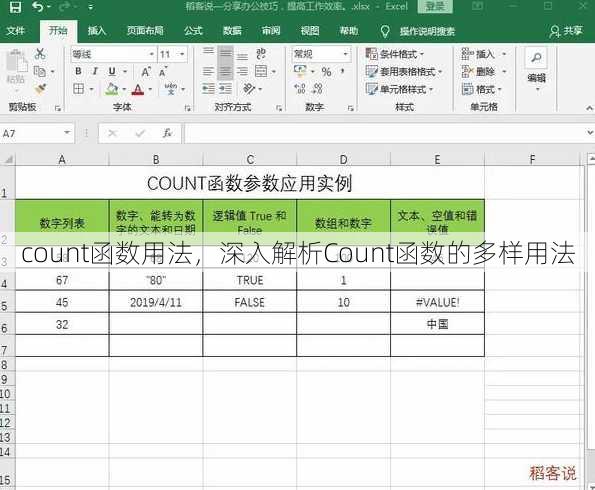Switch to the 数据 Data tab
The height and width of the screenshot is (490, 595).
coord(232,31)
